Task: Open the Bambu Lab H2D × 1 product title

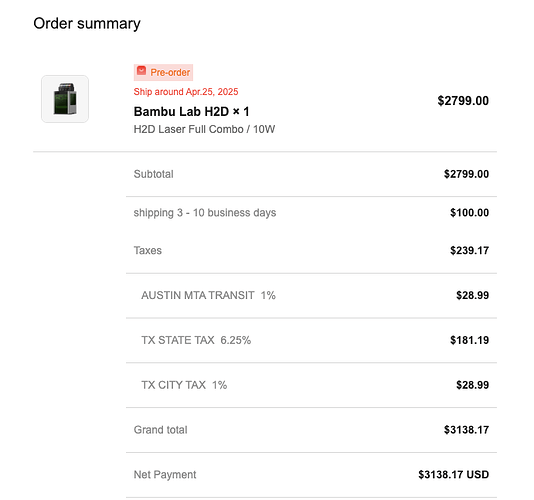Action: coord(191,111)
